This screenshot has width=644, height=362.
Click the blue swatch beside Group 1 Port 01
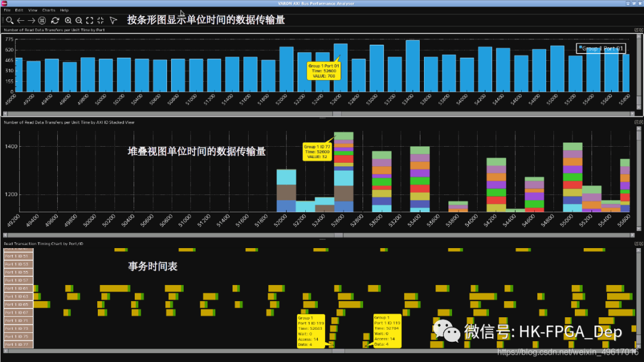(580, 46)
